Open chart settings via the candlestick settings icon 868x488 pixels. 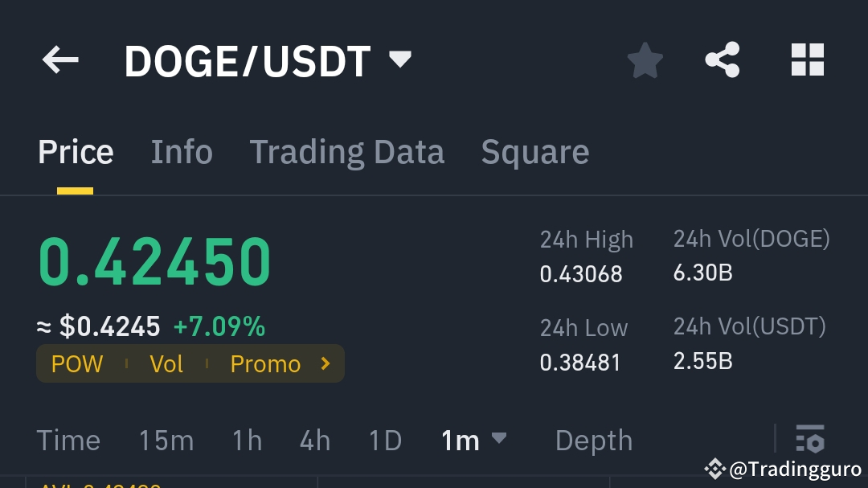pos(810,440)
